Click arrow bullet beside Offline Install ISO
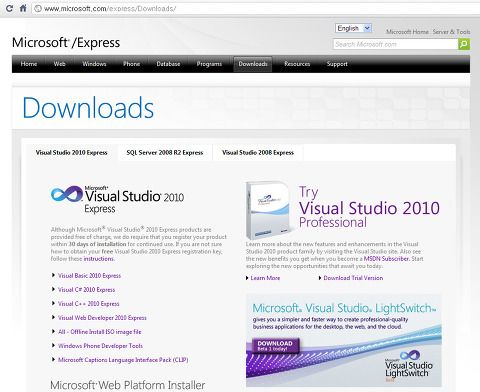480x392 pixels. point(53,331)
